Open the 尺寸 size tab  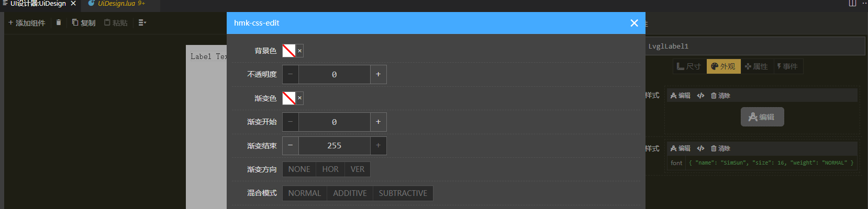point(688,66)
